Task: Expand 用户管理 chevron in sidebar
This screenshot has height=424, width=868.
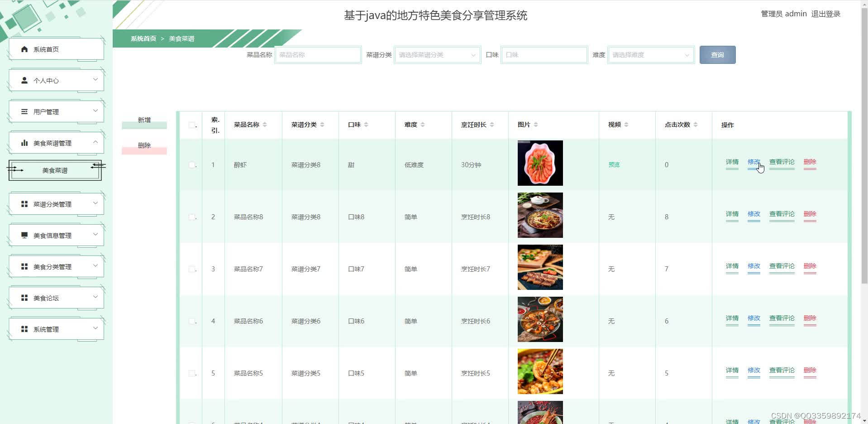Action: [x=95, y=111]
